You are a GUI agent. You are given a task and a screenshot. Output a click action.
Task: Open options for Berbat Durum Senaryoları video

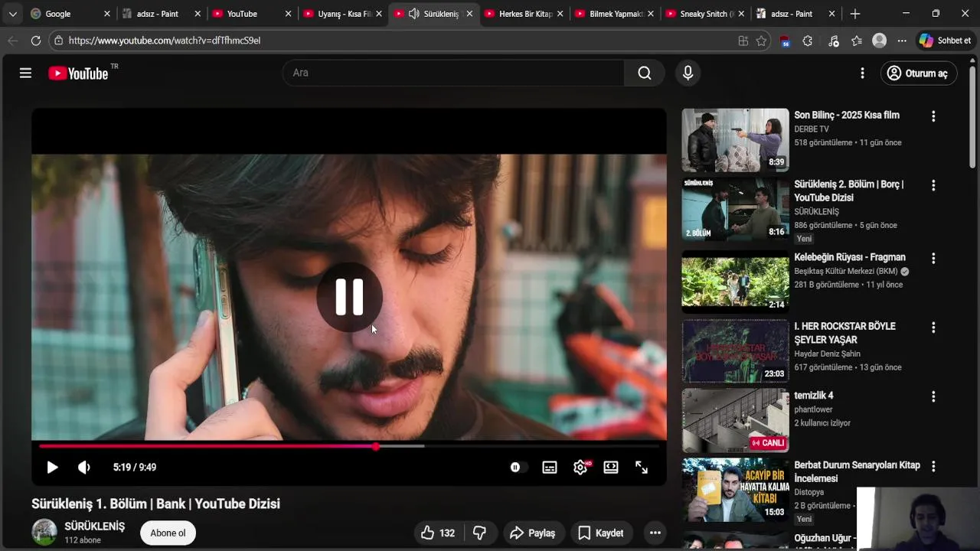point(933,466)
